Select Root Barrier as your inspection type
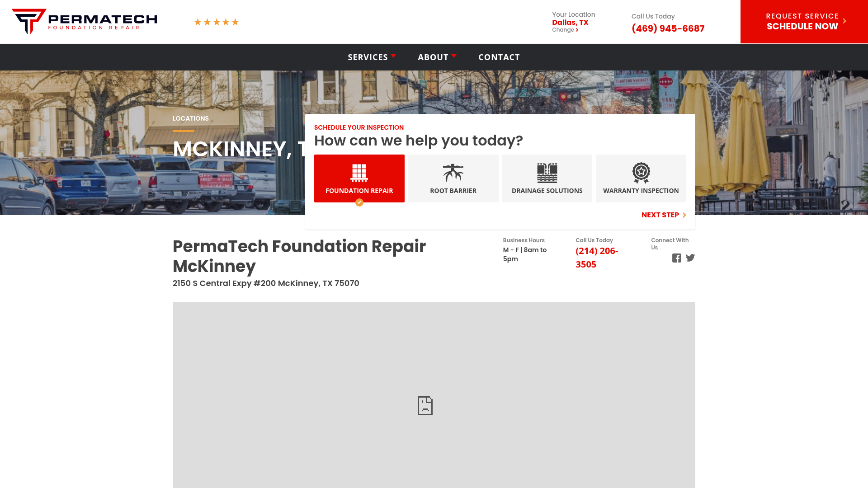The image size is (868, 488). [453, 178]
